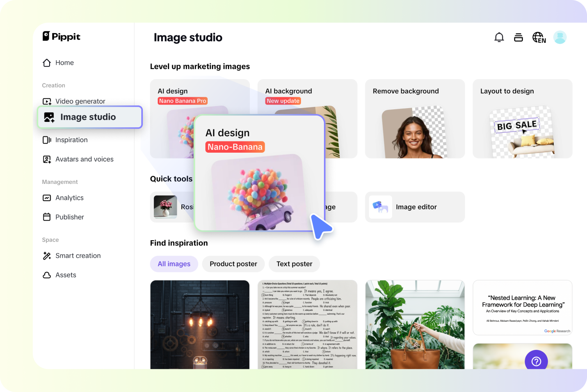This screenshot has height=392, width=587.
Task: Open the user profile avatar
Action: click(x=560, y=37)
